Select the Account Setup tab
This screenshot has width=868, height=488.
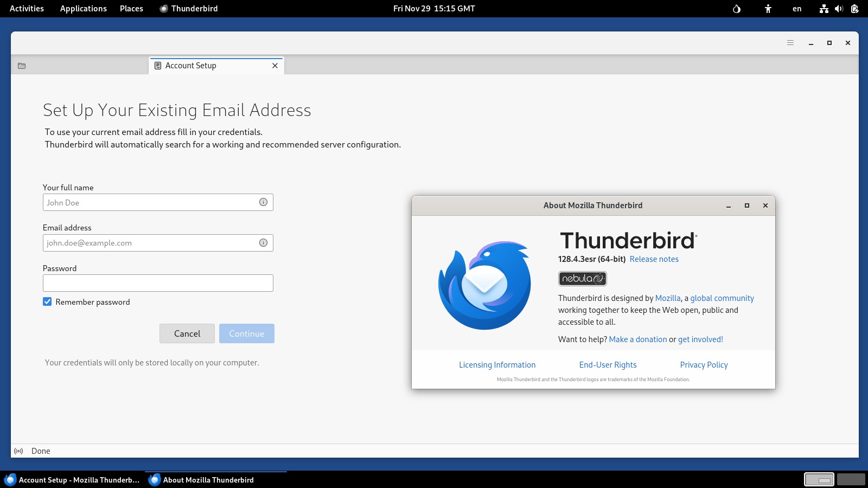point(216,66)
